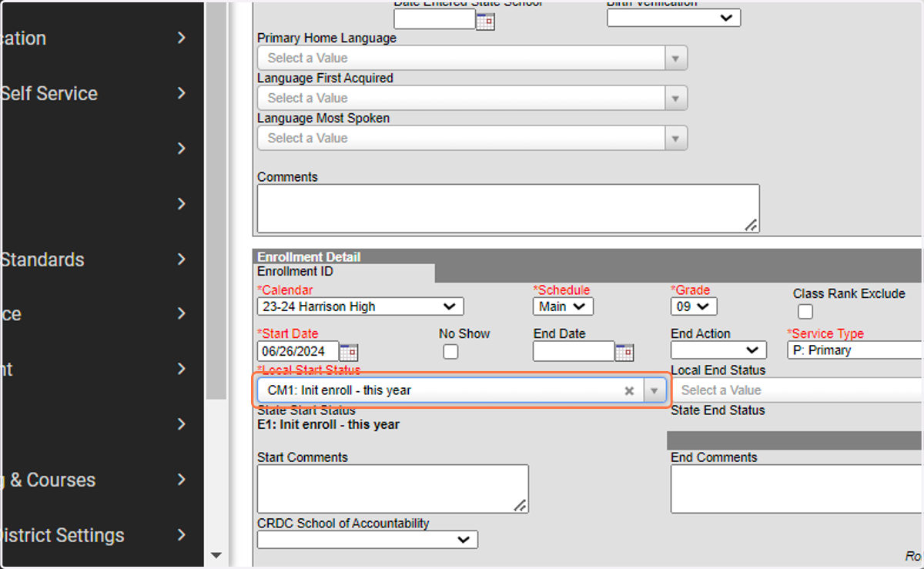The image size is (924, 569).
Task: Open the End Action dropdown
Action: point(718,350)
